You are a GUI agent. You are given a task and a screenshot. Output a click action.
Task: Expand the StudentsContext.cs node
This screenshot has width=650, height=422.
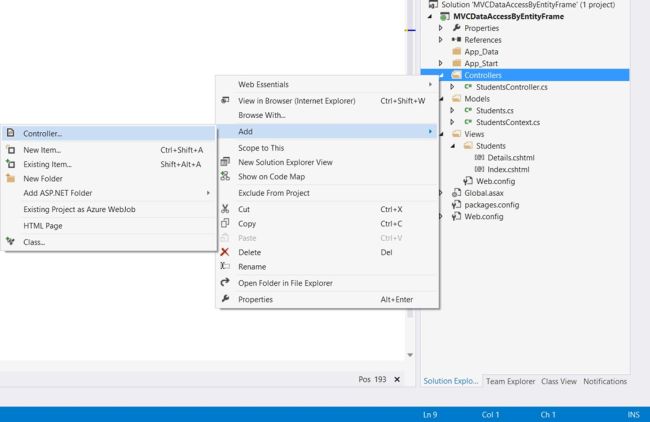[x=452, y=122]
